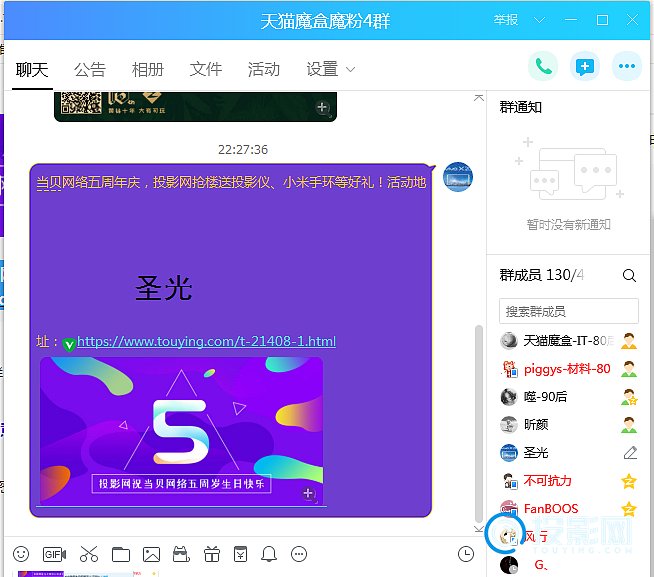Screen dimensions: 654x577
Task: Maximize the 天猫魔盒魔粉4群 window
Action: click(602, 20)
